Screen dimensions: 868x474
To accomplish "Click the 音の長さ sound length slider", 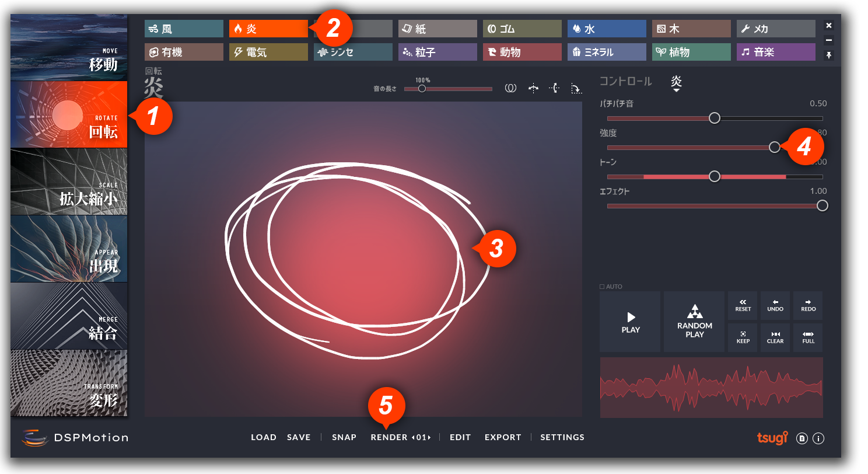I will [x=448, y=89].
